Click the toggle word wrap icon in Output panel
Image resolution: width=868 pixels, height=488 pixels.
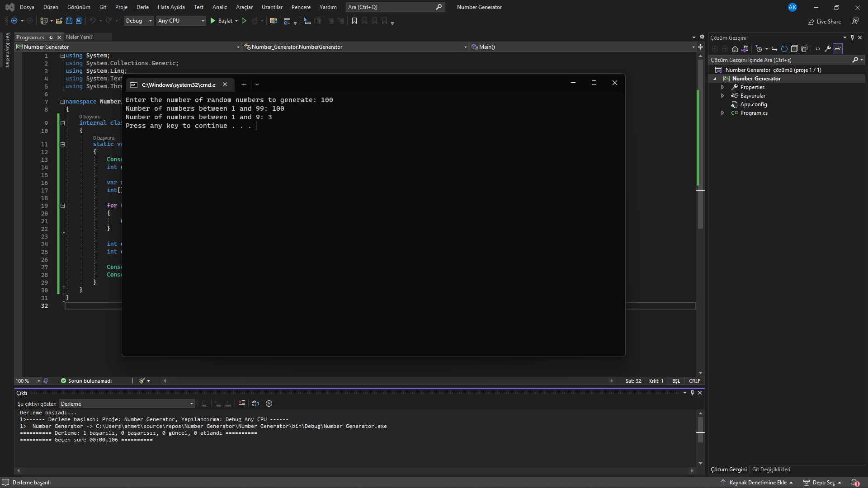click(255, 404)
